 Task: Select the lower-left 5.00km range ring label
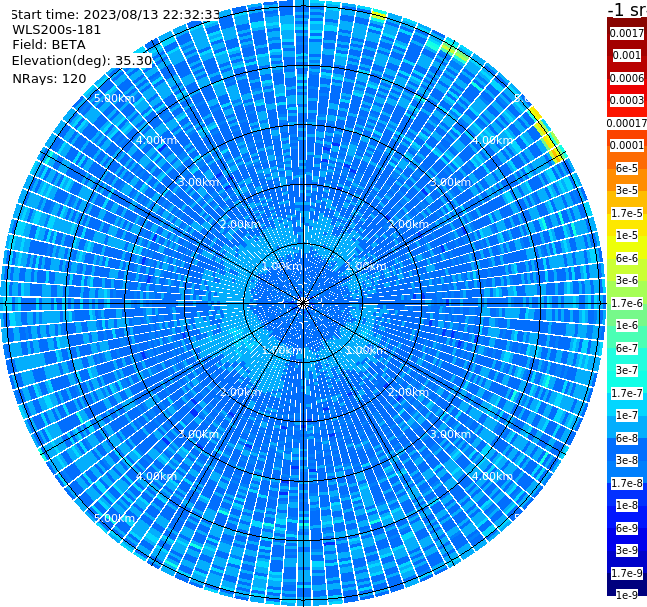click(x=114, y=518)
